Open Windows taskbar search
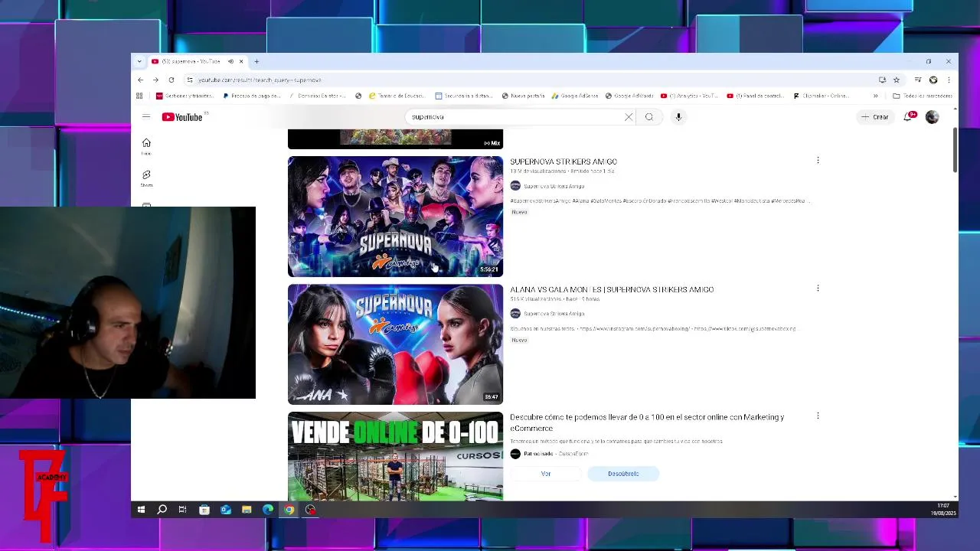980x551 pixels. pyautogui.click(x=162, y=510)
